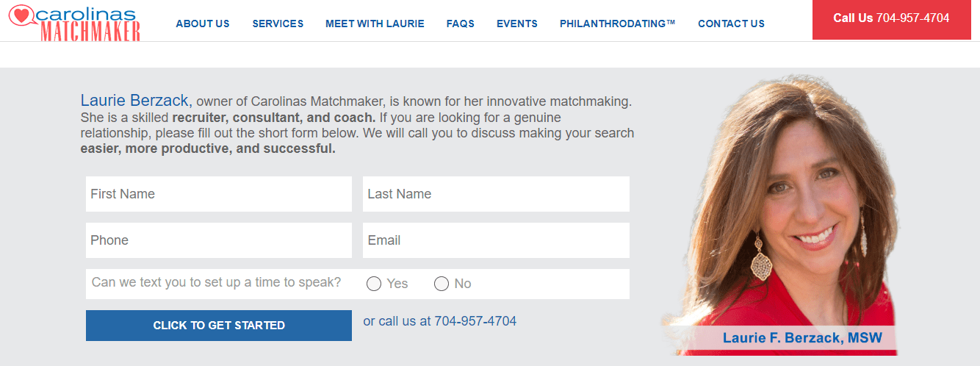
Task: Select Yes for text contact
Action: 374,284
